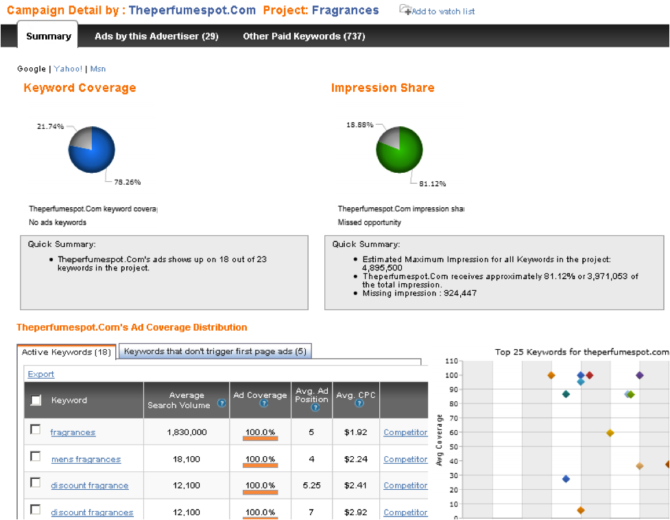Click help icon under Avg. CPC header
Screen dimensions: 670x520
pyautogui.click(x=359, y=403)
